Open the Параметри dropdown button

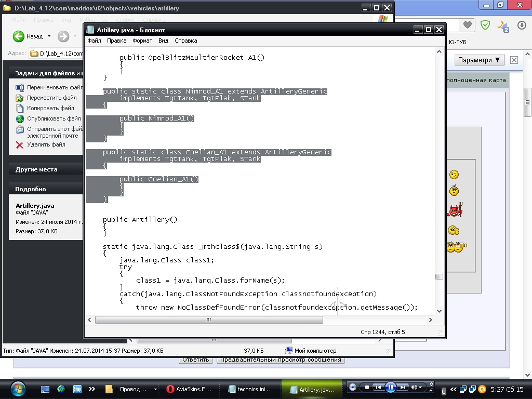click(478, 60)
